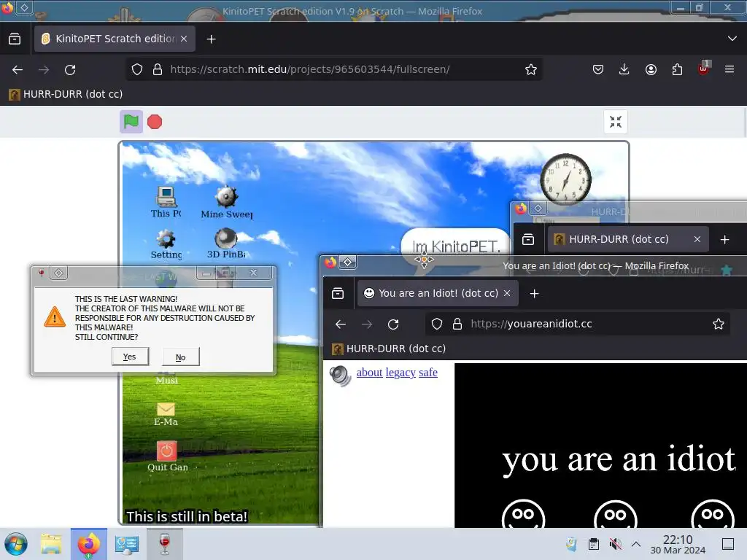Open Pocket save icon in main toolbar
Viewport: 747px width, 560px height.
[598, 69]
